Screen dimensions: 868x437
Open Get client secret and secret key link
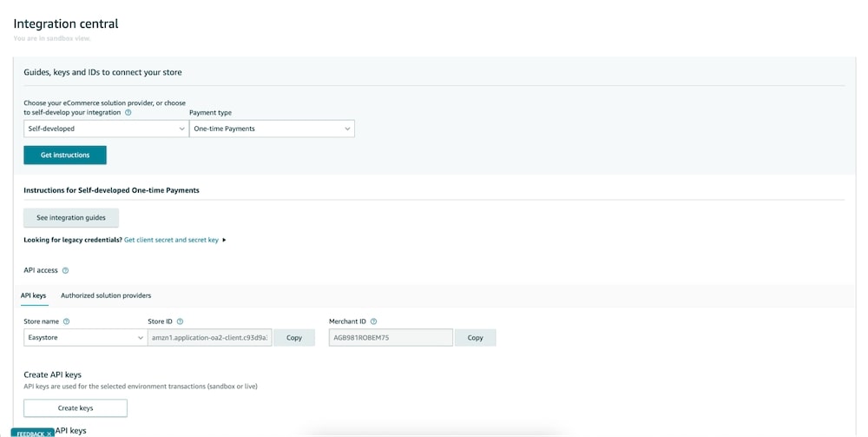pyautogui.click(x=171, y=240)
